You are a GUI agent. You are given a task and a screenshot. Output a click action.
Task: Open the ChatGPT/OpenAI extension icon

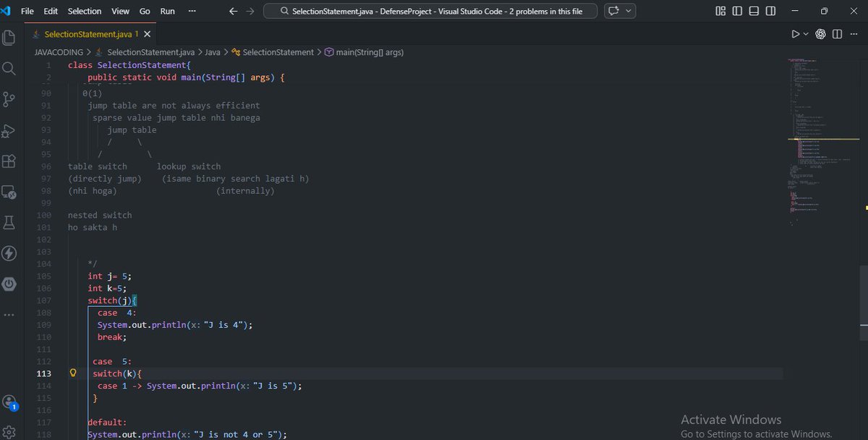pyautogui.click(x=821, y=34)
